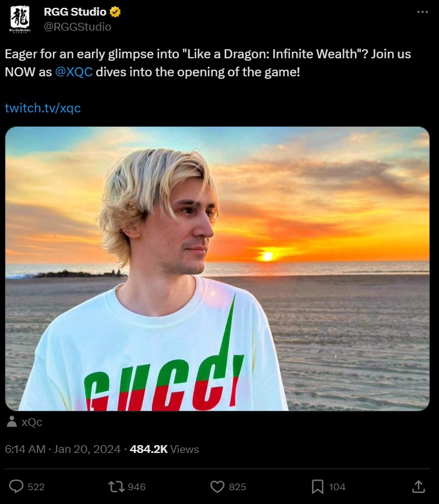
Task: Click the 825 likes count
Action: pyautogui.click(x=237, y=487)
